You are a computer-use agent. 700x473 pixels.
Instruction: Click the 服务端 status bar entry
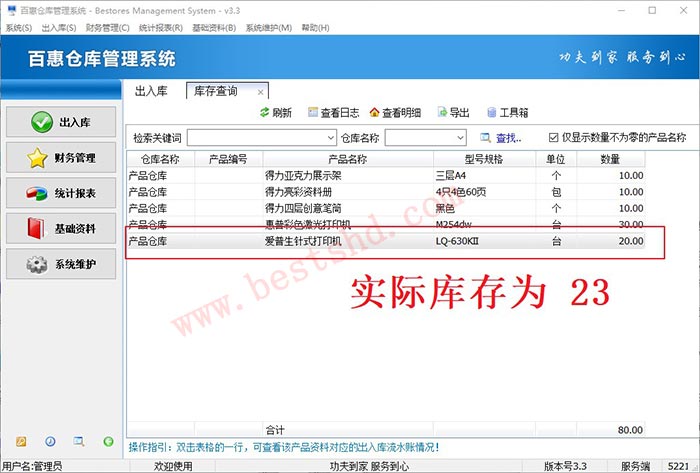[x=635, y=466]
